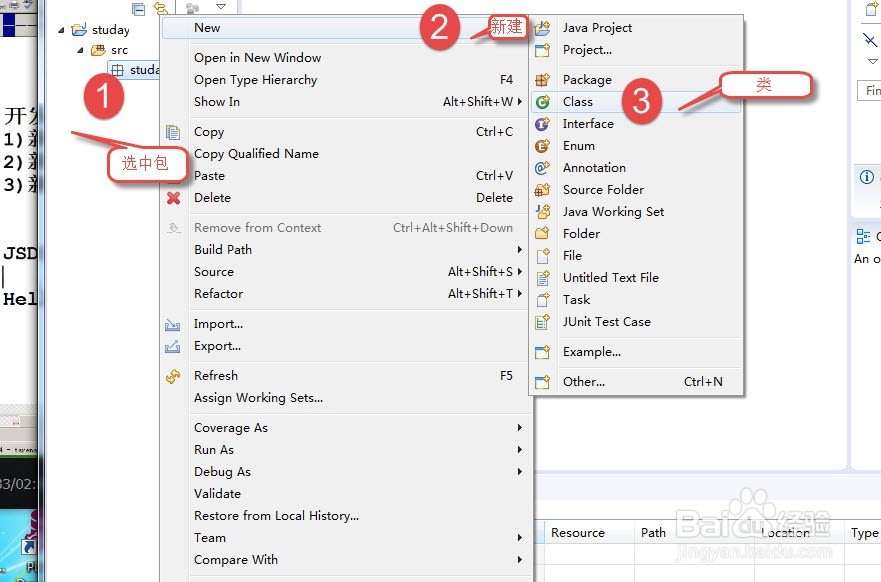Click the Folder icon in New submenu

click(x=542, y=234)
